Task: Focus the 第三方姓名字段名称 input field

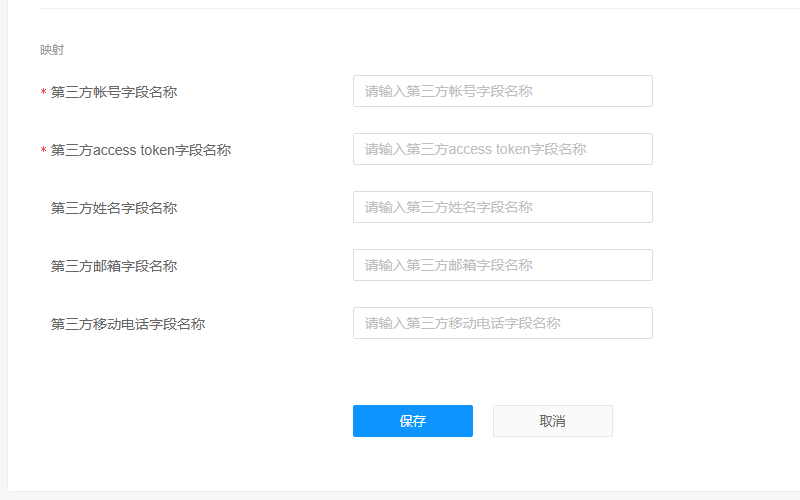Action: 503,207
